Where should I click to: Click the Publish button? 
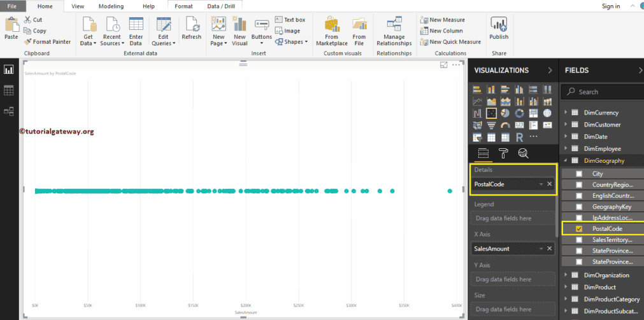click(499, 28)
